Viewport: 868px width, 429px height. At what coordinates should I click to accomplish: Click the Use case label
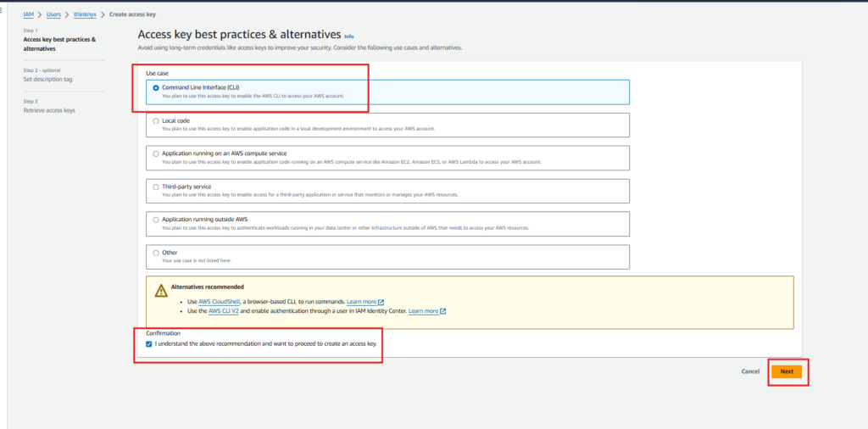pyautogui.click(x=157, y=73)
